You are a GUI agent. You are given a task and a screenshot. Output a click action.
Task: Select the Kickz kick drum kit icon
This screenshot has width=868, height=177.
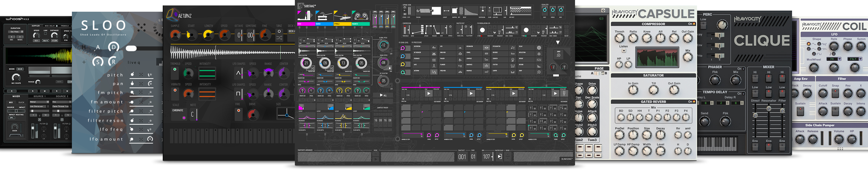305,15
